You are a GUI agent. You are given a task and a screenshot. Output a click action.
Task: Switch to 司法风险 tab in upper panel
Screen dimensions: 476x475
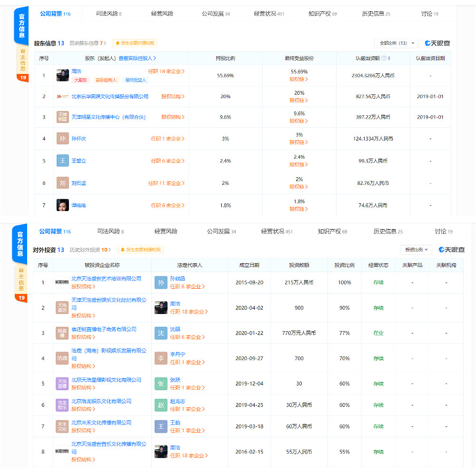point(109,14)
